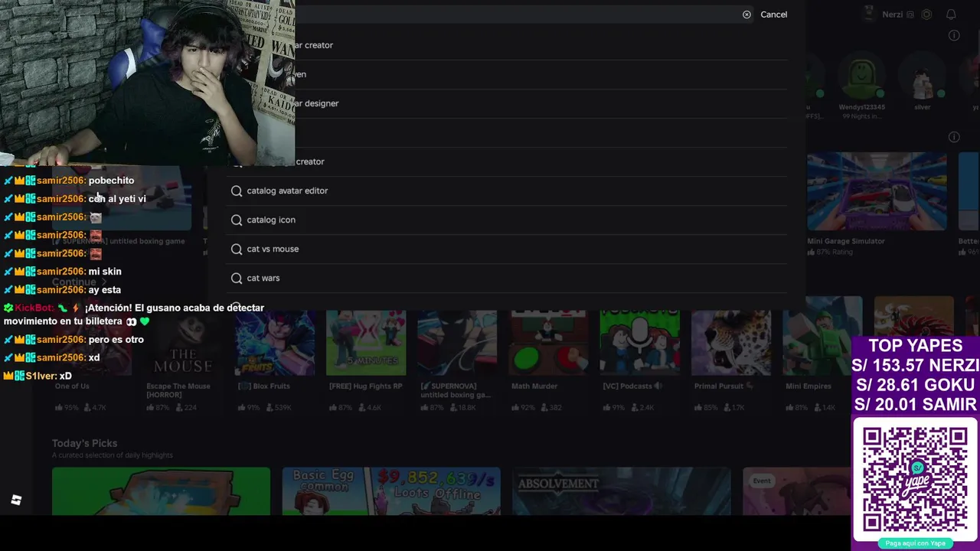The width and height of the screenshot is (980, 551).
Task: Open the Nerzi profile name
Action: point(892,15)
